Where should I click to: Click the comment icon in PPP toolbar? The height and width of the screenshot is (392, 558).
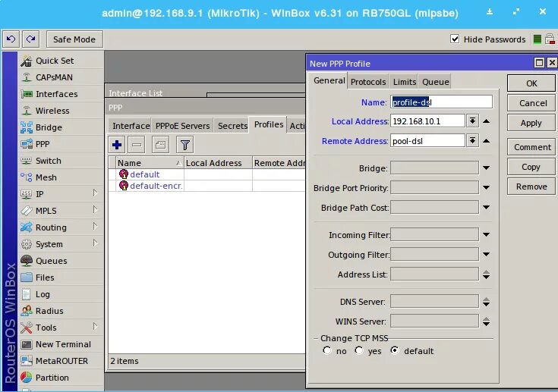pos(160,145)
